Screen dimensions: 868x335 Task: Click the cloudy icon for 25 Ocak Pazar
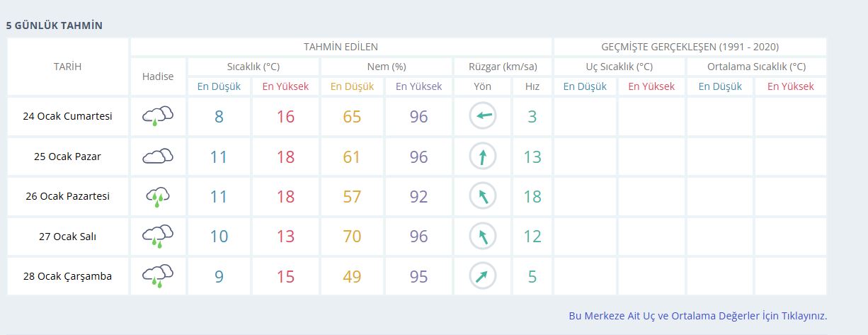[x=158, y=157]
